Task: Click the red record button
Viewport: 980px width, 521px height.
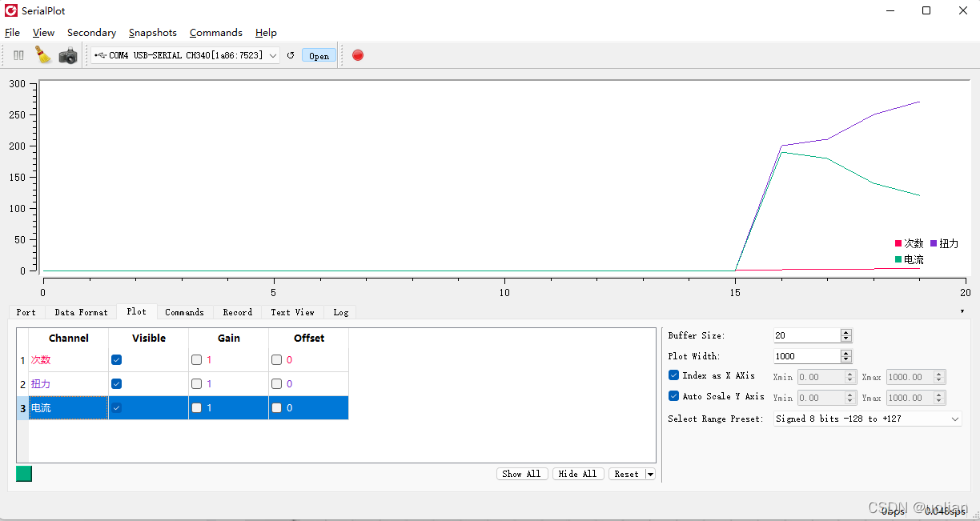Action: [358, 55]
